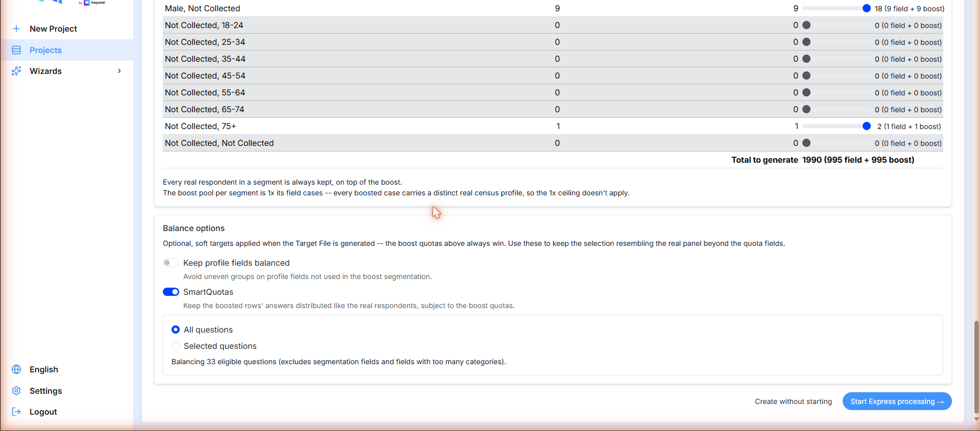Select the All questions radio option

point(176,329)
